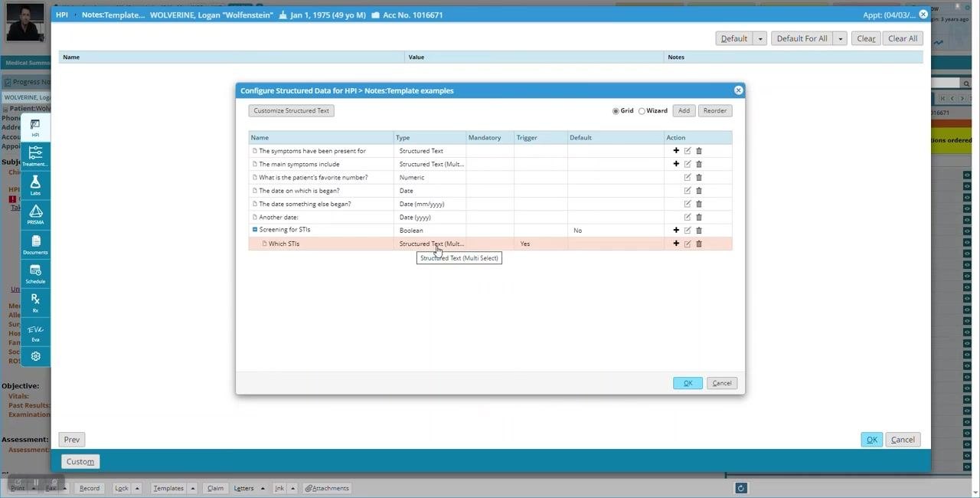The width and height of the screenshot is (980, 498).
Task: Open the Schedule sidebar icon
Action: click(35, 274)
